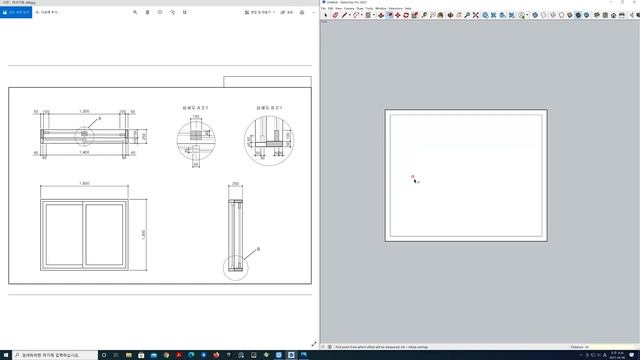This screenshot has width=640, height=360.
Task: Open the View menu in SketchUp
Action: (x=338, y=8)
